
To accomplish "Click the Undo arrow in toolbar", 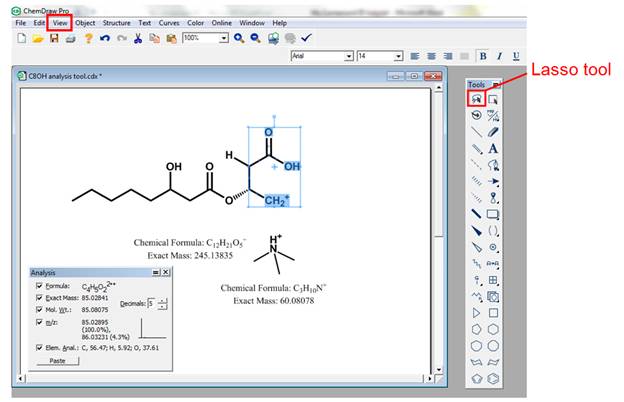I will point(105,38).
